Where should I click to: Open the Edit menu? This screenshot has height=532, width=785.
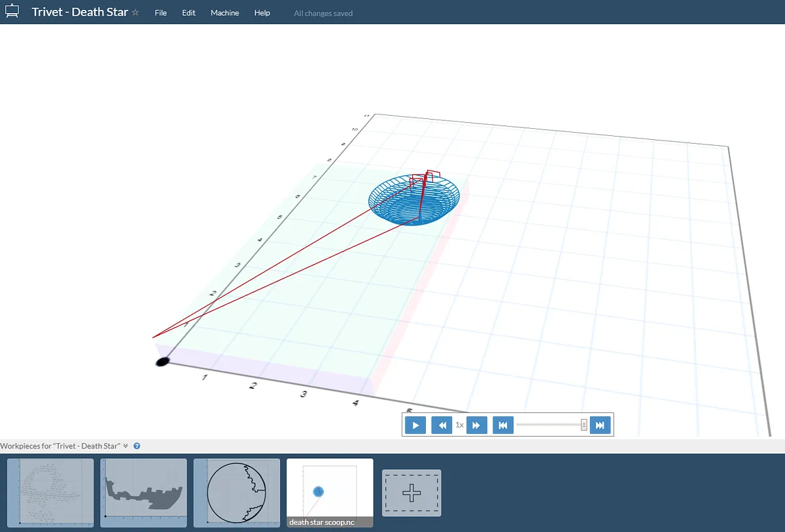tap(188, 13)
